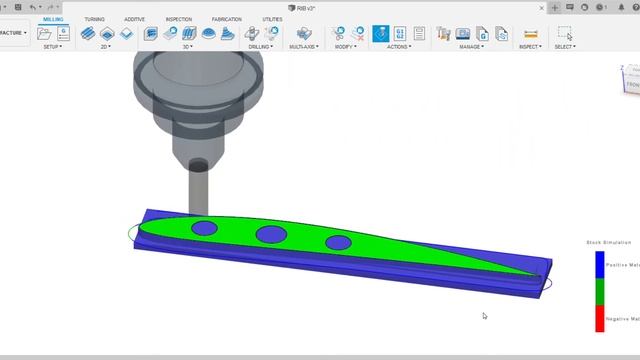
Task: Click the Undo arrow icon
Action: (x=33, y=7)
